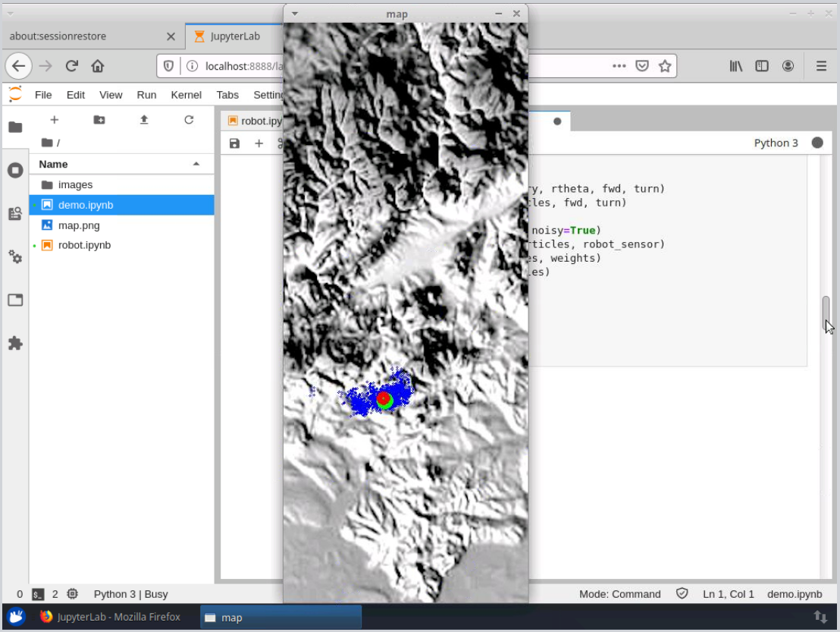Open running terminals and kernels sidebar
The height and width of the screenshot is (632, 840).
tap(15, 171)
